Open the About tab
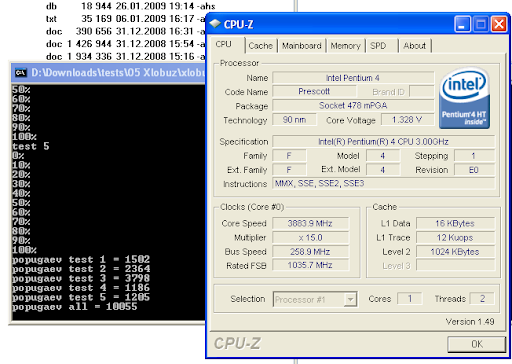The width and height of the screenshot is (512, 364). 414,46
